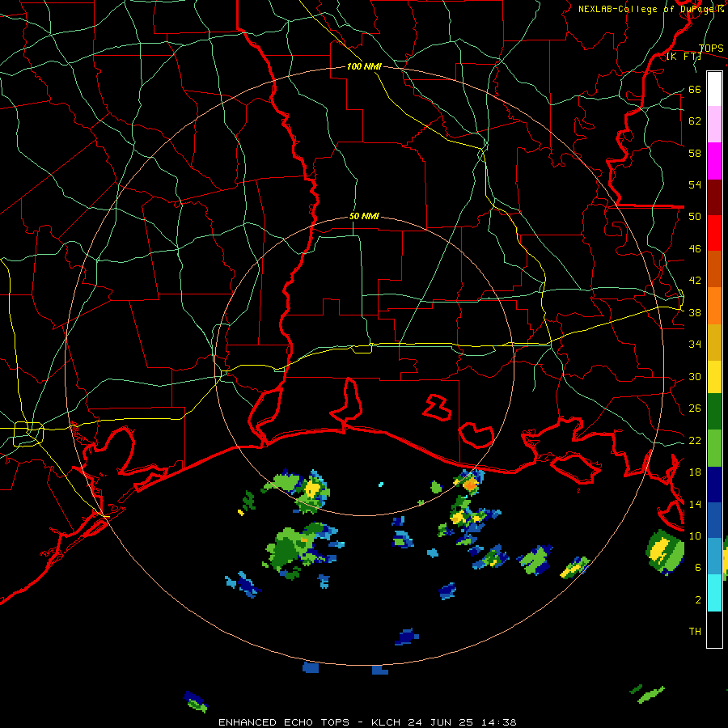Pick the cyan legend swatch near 2

(714, 593)
